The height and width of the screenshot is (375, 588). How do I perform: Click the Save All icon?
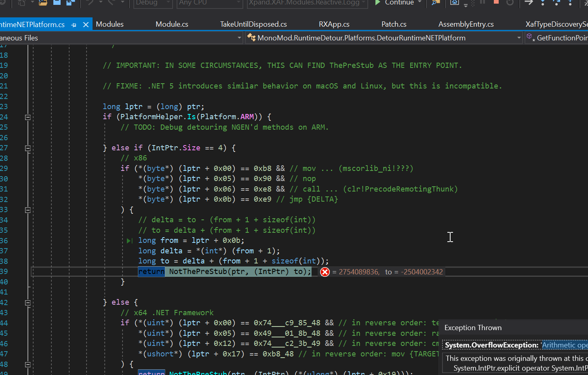(x=71, y=3)
